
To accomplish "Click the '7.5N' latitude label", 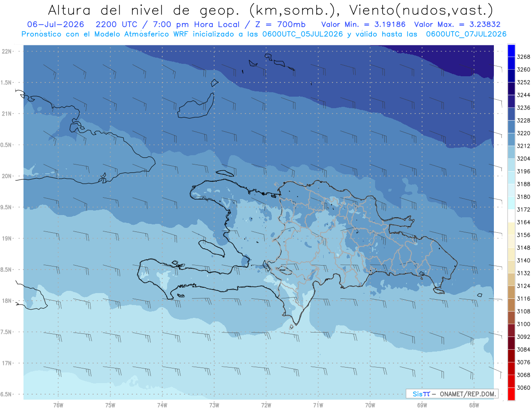I will tap(7, 332).
